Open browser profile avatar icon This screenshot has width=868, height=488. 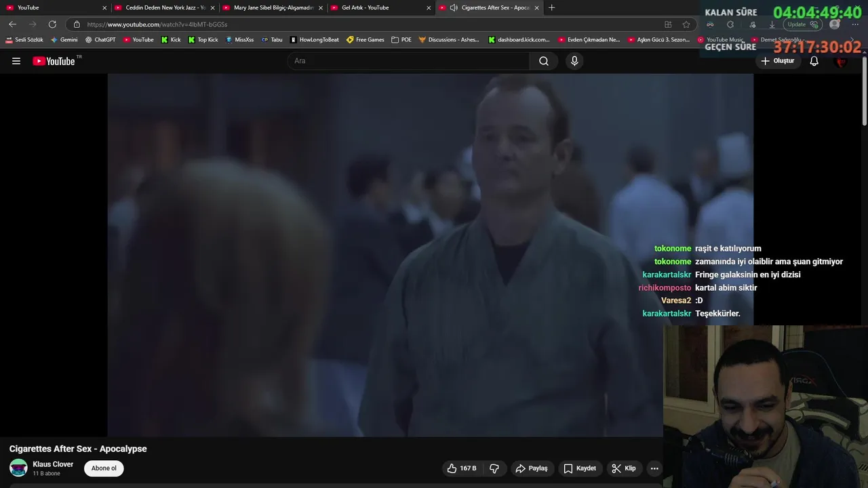[835, 24]
